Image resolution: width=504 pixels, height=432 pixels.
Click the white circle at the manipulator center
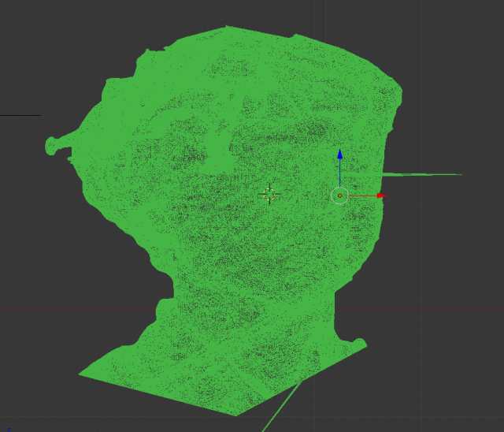click(x=339, y=196)
